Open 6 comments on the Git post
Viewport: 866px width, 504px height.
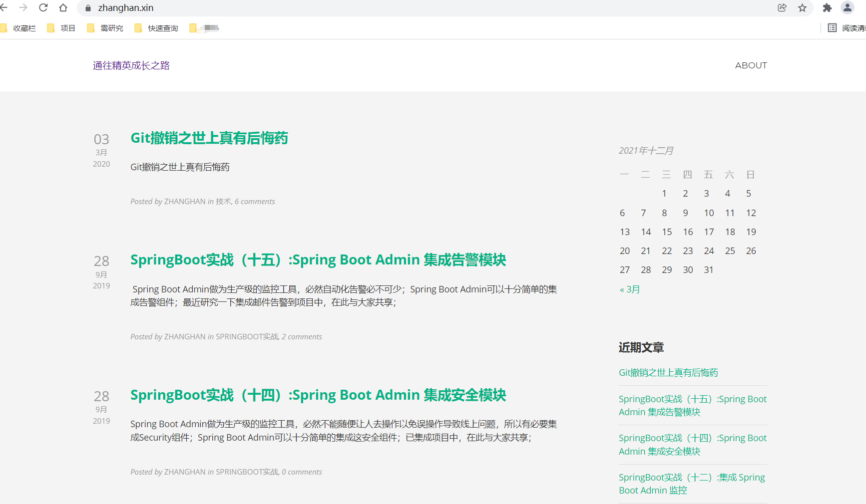[x=255, y=202]
